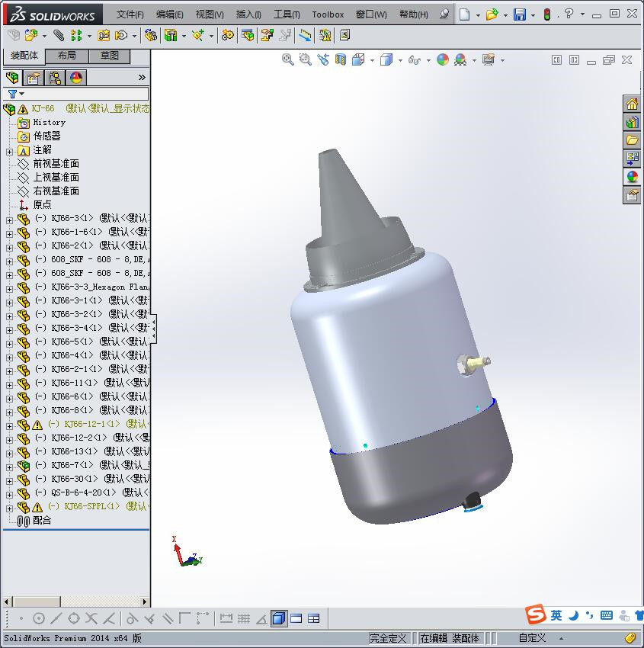Open the View Orientation dropdown arrow
The height and width of the screenshot is (648, 644).
point(372,60)
